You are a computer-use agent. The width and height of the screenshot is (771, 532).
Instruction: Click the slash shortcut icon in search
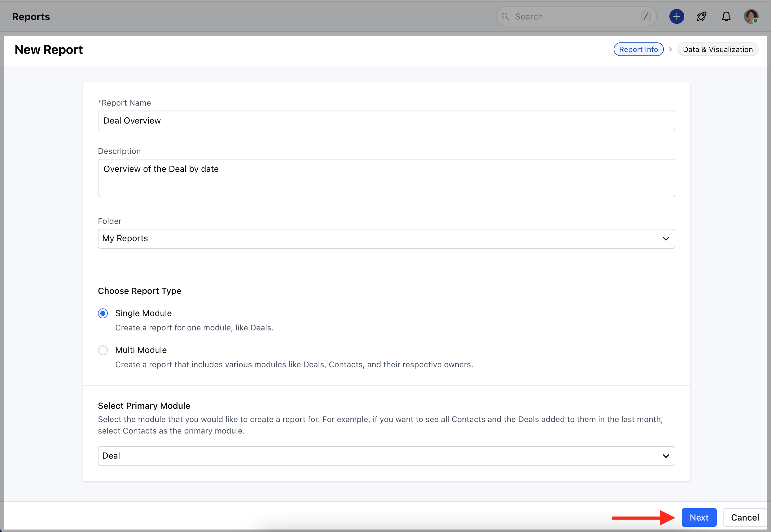[x=646, y=17]
